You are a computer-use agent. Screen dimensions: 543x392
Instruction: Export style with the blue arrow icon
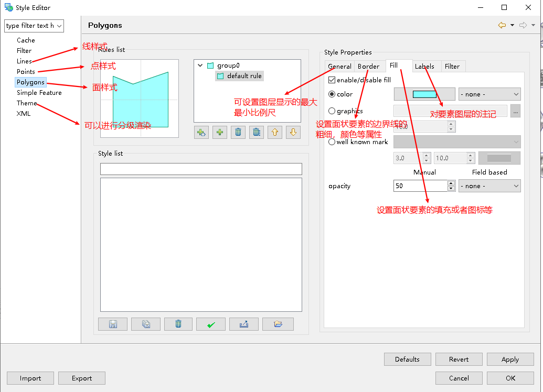coord(244,324)
